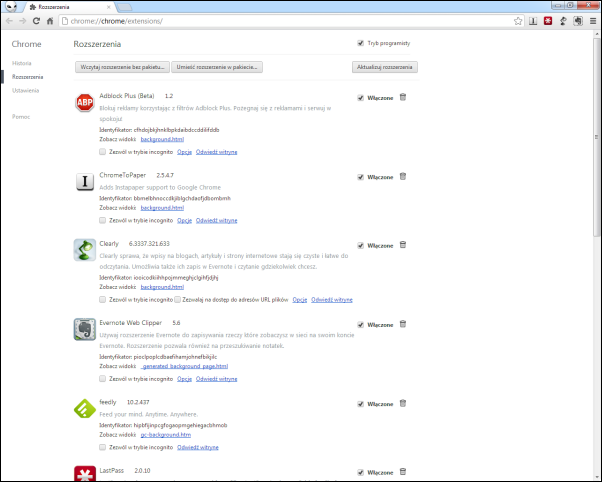Click the LastPass red logo

[x=84, y=473]
